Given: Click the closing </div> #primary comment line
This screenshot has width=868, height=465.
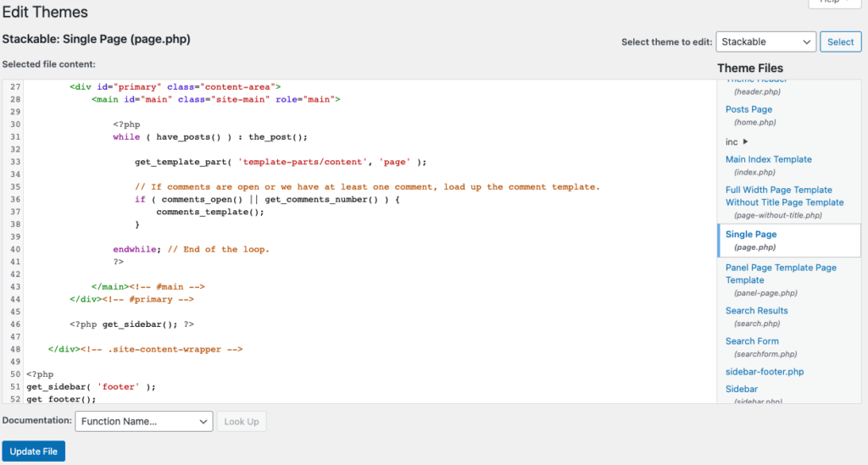Looking at the screenshot, I should pos(131,299).
